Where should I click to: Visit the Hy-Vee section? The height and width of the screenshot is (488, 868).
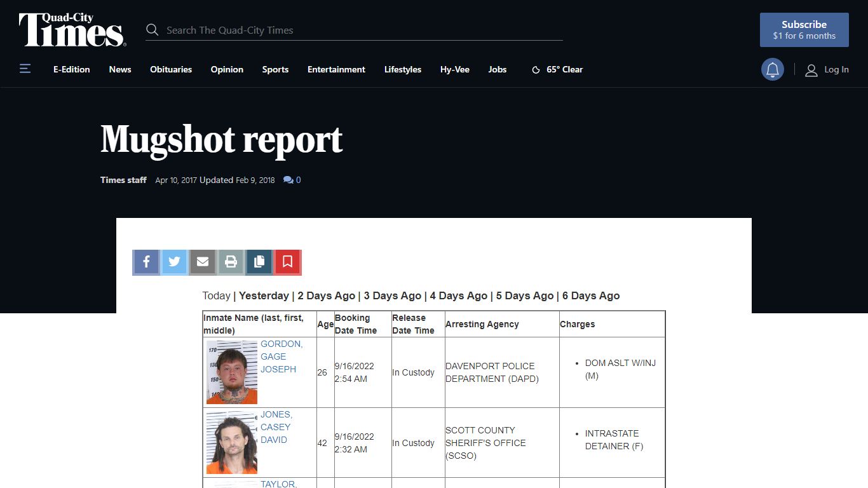pyautogui.click(x=455, y=69)
